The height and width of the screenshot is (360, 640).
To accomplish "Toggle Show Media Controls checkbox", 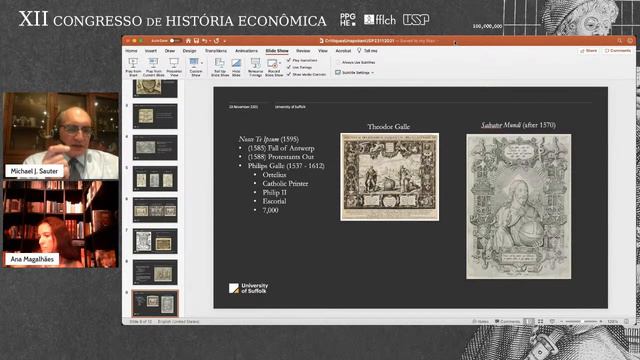I will [289, 74].
